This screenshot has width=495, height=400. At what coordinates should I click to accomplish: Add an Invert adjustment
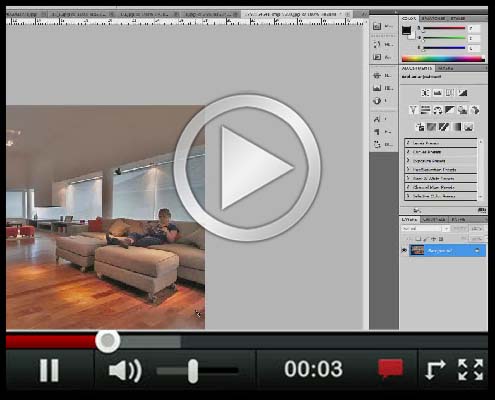(x=420, y=127)
